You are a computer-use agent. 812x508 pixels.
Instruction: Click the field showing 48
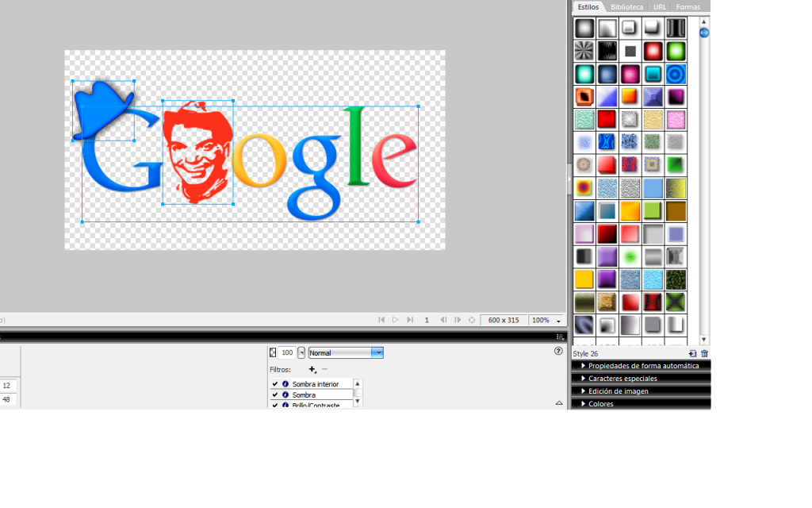[x=8, y=400]
